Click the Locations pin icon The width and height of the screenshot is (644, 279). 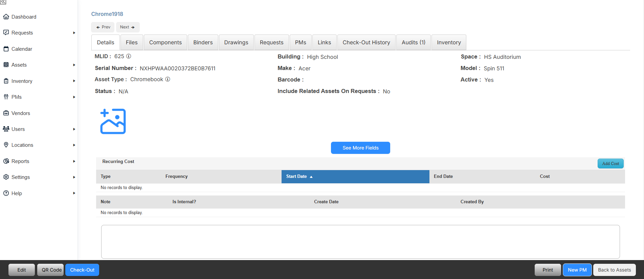tap(6, 145)
